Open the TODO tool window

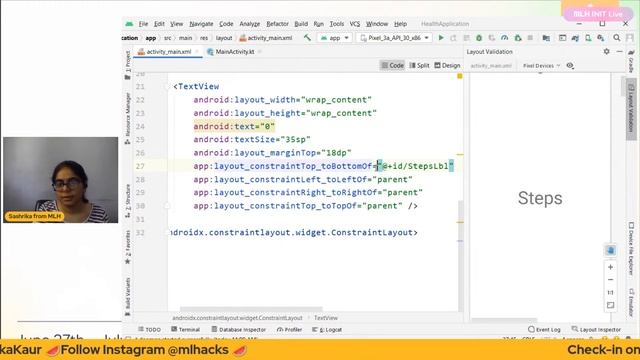(149, 329)
